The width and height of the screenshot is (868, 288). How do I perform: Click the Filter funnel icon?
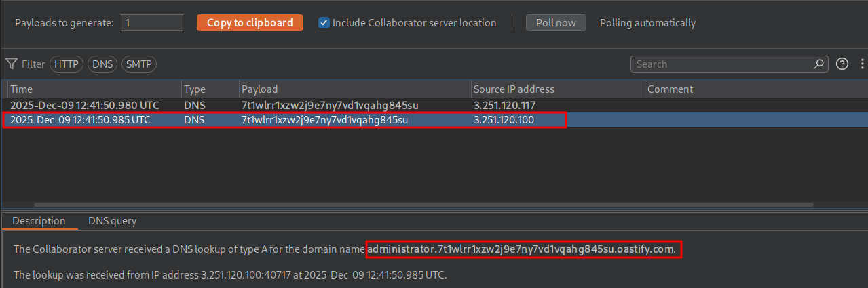(x=12, y=64)
